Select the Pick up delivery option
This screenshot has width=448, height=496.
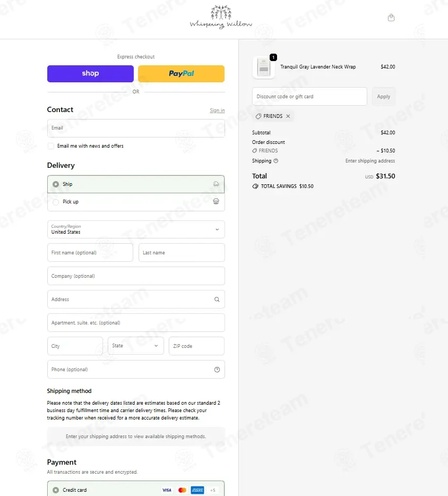coord(56,202)
